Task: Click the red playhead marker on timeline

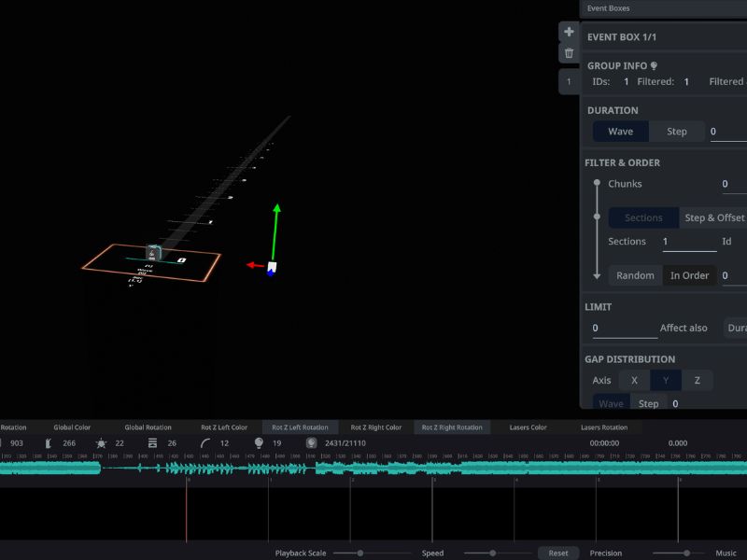Action: tap(186, 510)
